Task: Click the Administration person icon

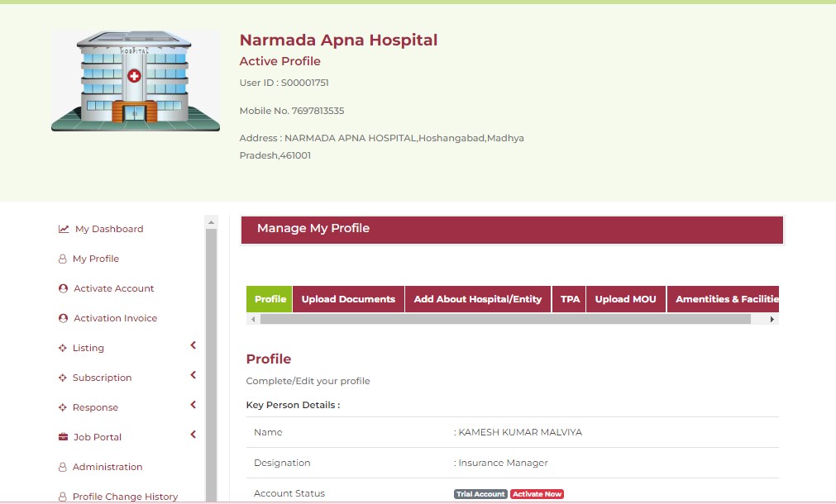Action: (62, 468)
